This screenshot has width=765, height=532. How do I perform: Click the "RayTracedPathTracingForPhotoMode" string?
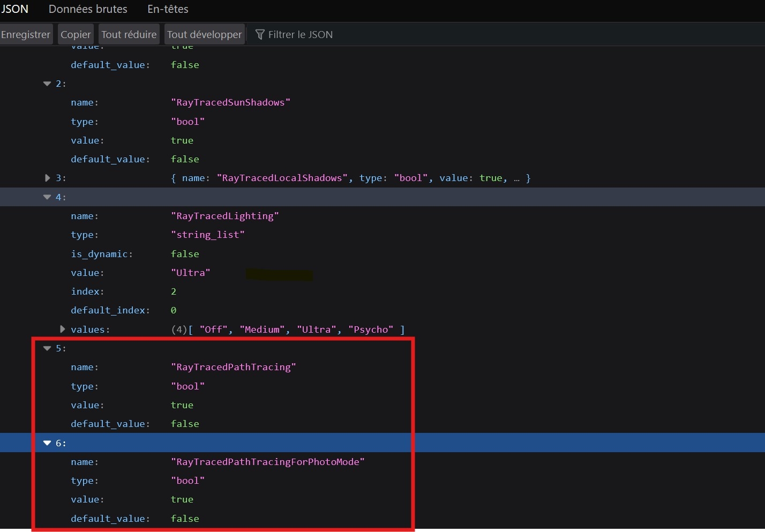point(267,462)
